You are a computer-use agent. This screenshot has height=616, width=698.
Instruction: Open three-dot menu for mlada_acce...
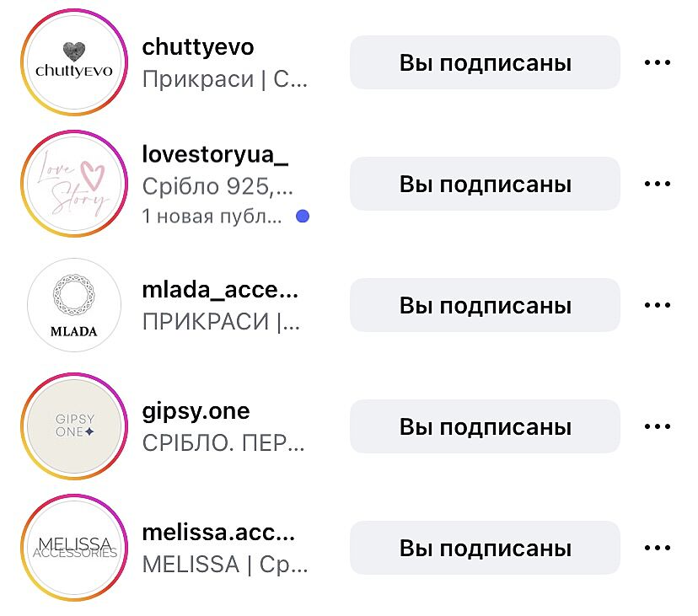pos(657,306)
